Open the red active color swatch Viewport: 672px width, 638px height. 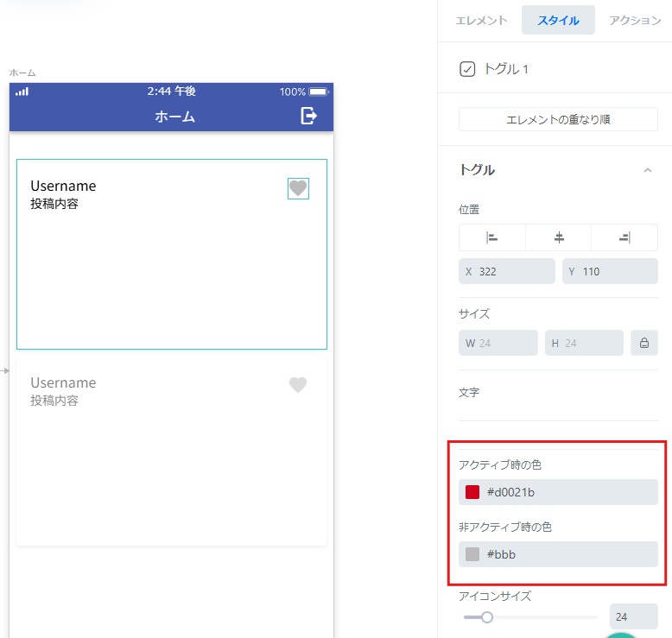(x=472, y=492)
